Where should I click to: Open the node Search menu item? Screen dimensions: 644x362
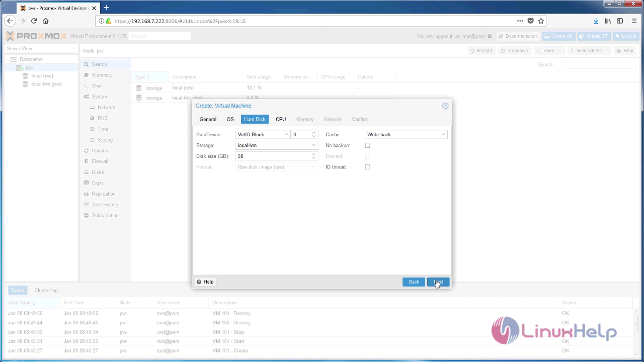(x=105, y=64)
